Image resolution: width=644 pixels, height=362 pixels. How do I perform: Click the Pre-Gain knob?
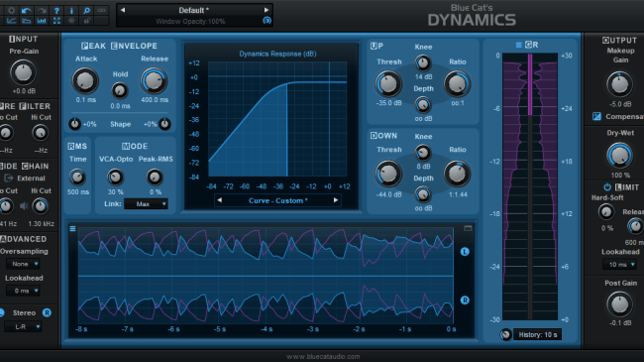coord(23,72)
